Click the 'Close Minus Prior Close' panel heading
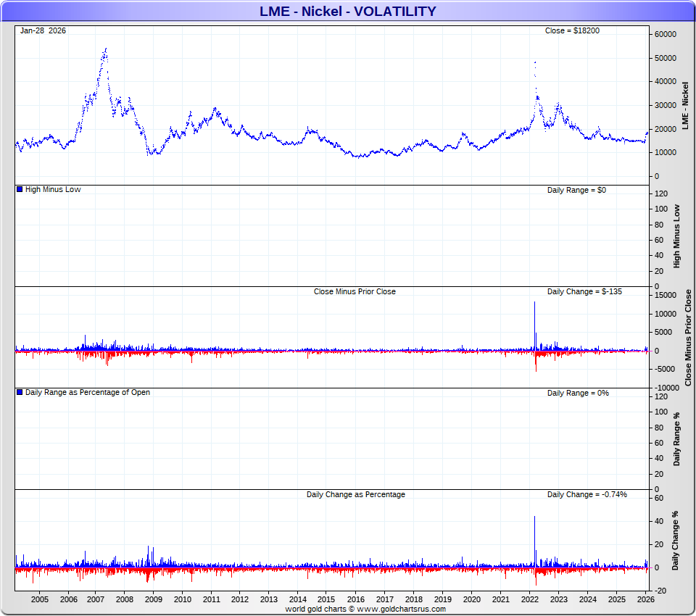 [x=355, y=291]
